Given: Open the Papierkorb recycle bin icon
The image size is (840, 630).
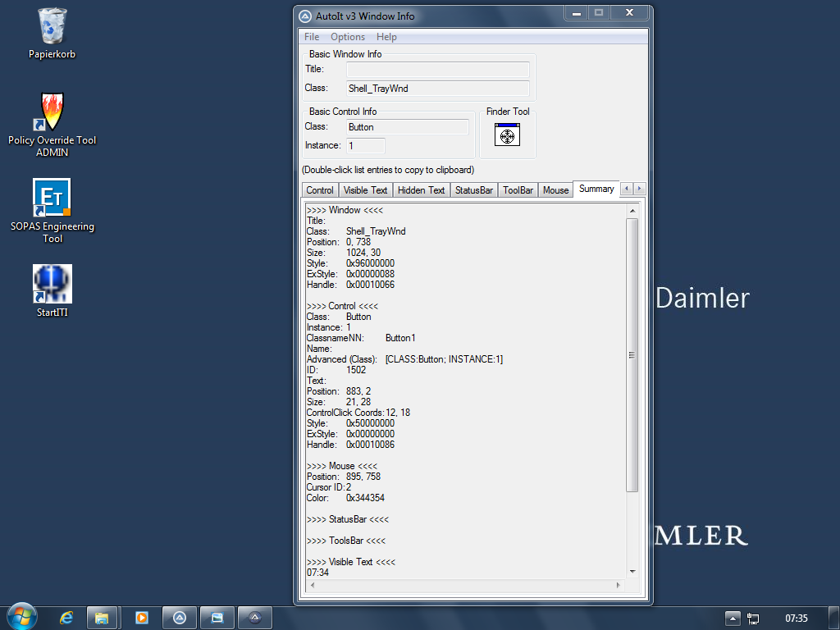Looking at the screenshot, I should pos(52,28).
